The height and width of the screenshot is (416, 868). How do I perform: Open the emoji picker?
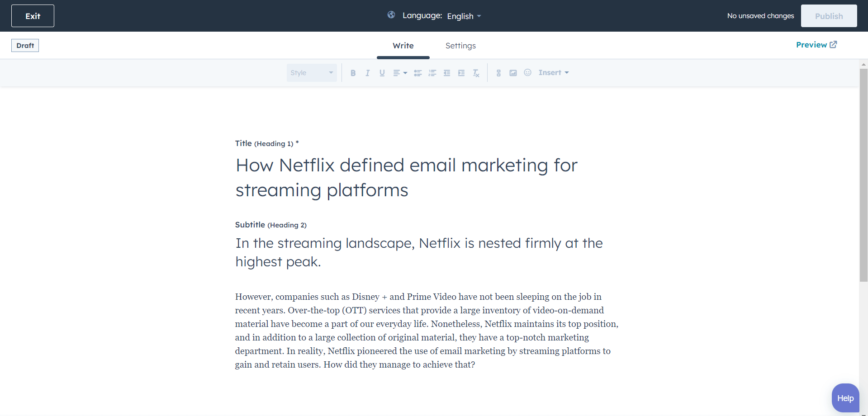click(527, 72)
